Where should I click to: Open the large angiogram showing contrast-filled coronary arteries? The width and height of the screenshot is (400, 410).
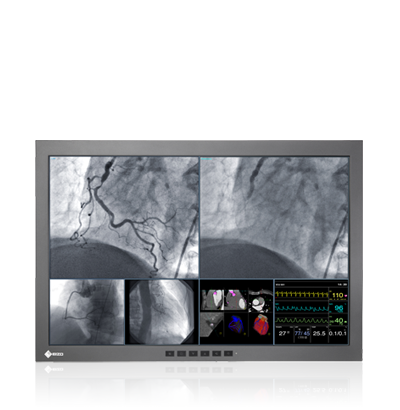pyautogui.click(x=124, y=217)
